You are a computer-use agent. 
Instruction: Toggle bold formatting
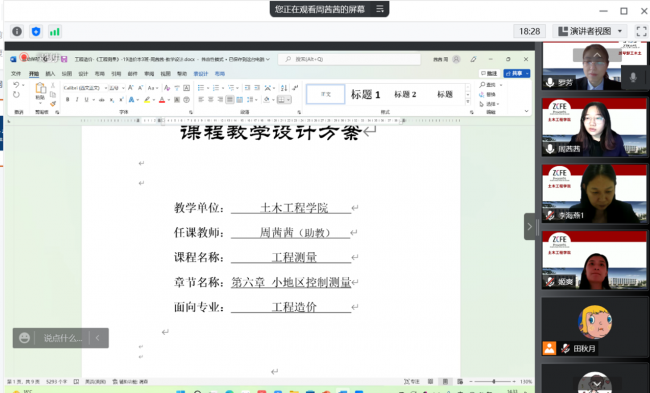(x=68, y=99)
